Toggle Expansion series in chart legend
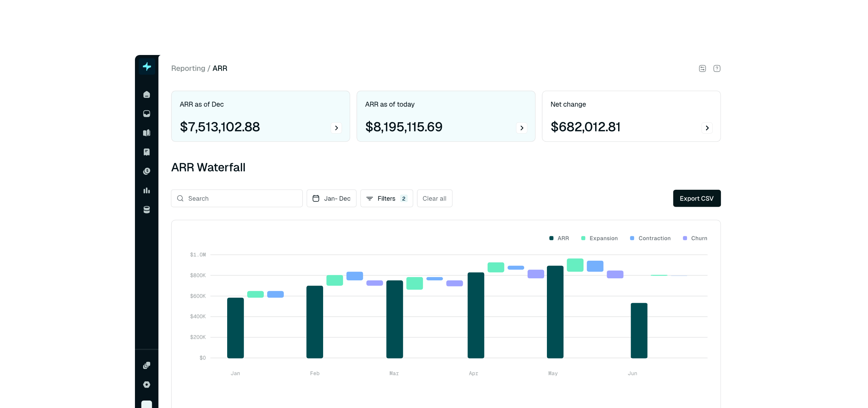The height and width of the screenshot is (408, 868). coord(599,238)
